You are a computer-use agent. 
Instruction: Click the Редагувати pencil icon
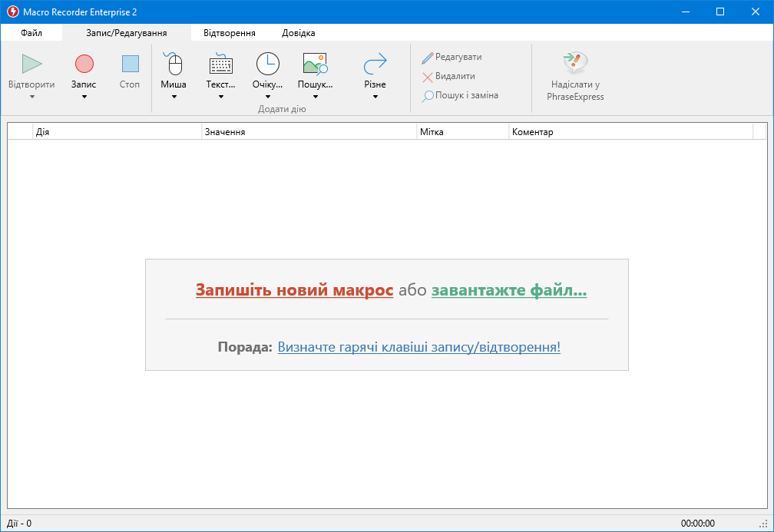click(x=428, y=58)
